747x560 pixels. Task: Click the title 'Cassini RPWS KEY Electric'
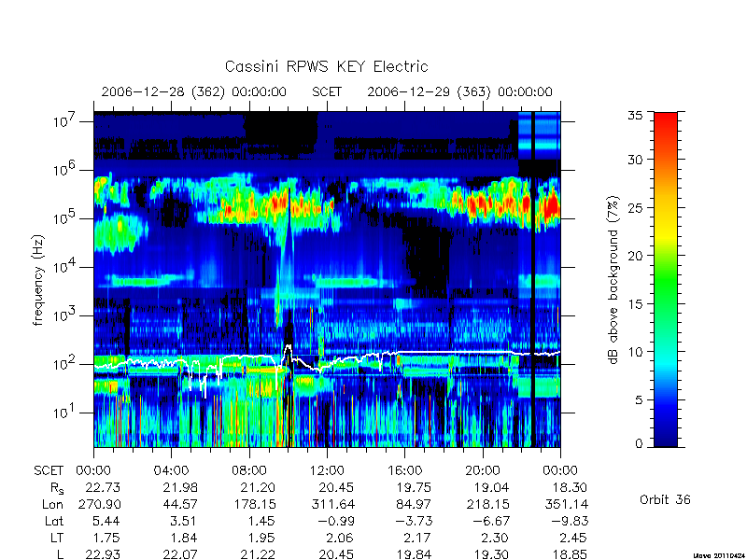point(326,66)
